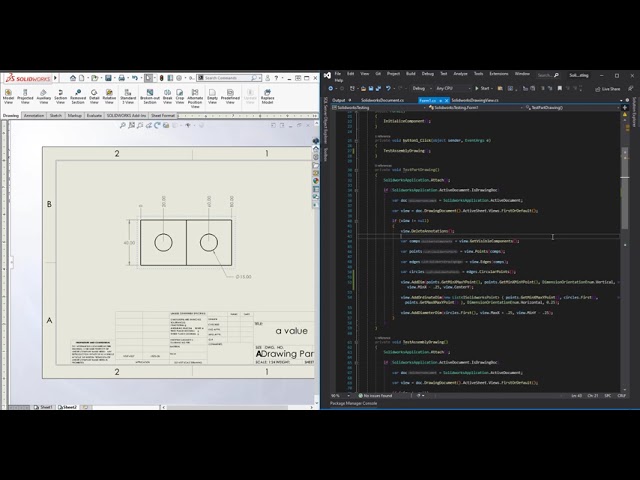Open the Save dropdown arrow in SolidWorks
Viewport: 640px width, 480px height.
(114, 78)
